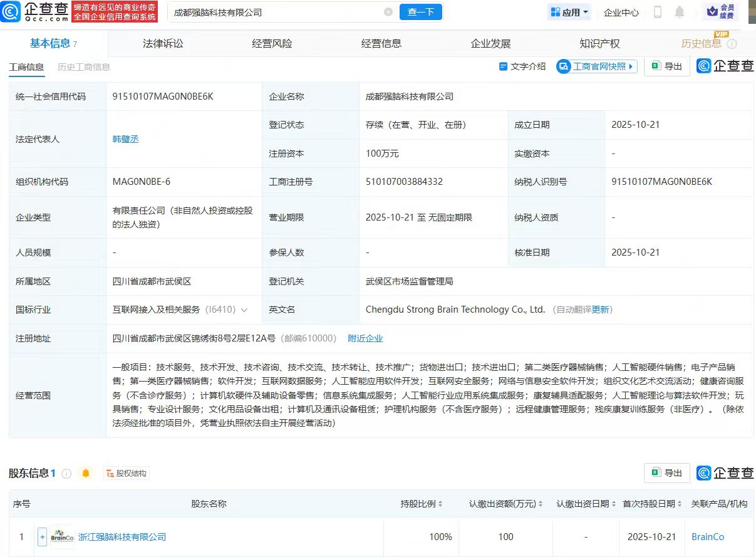Clear the search box with the X icon
Image resolution: width=756 pixels, height=557 pixels.
coord(388,12)
